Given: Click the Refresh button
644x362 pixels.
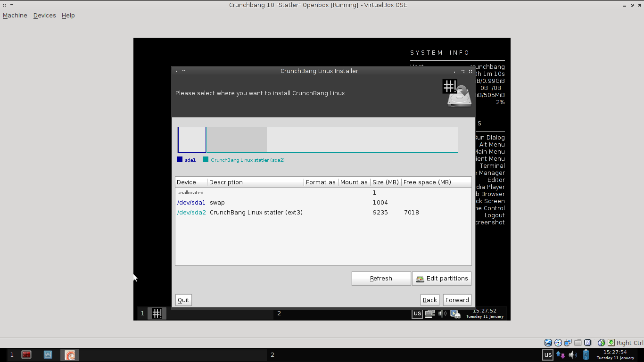Looking at the screenshot, I should click(x=381, y=278).
